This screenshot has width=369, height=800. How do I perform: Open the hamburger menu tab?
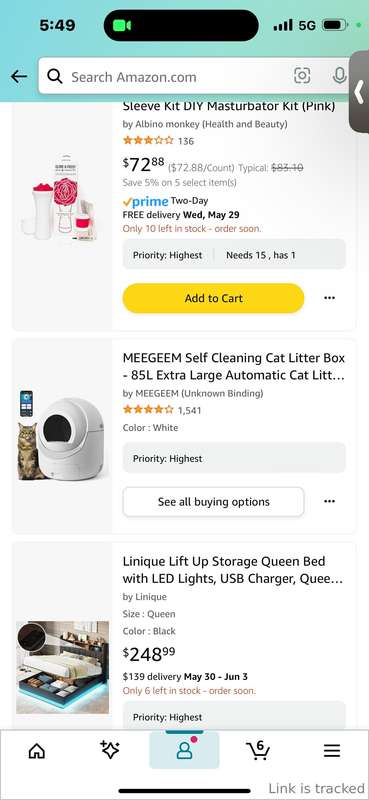pos(332,750)
